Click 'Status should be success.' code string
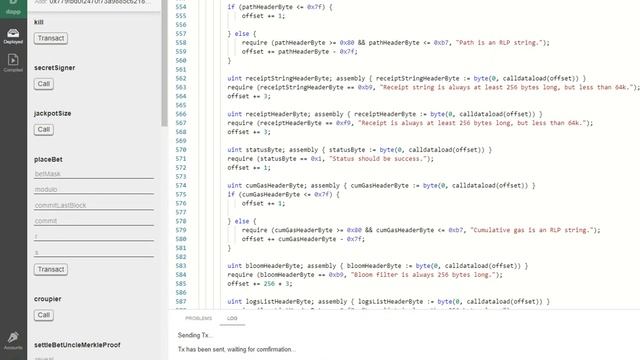 click(x=378, y=159)
